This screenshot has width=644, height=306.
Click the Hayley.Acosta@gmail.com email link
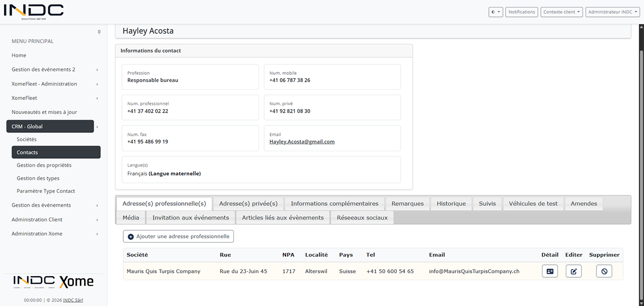pyautogui.click(x=302, y=142)
